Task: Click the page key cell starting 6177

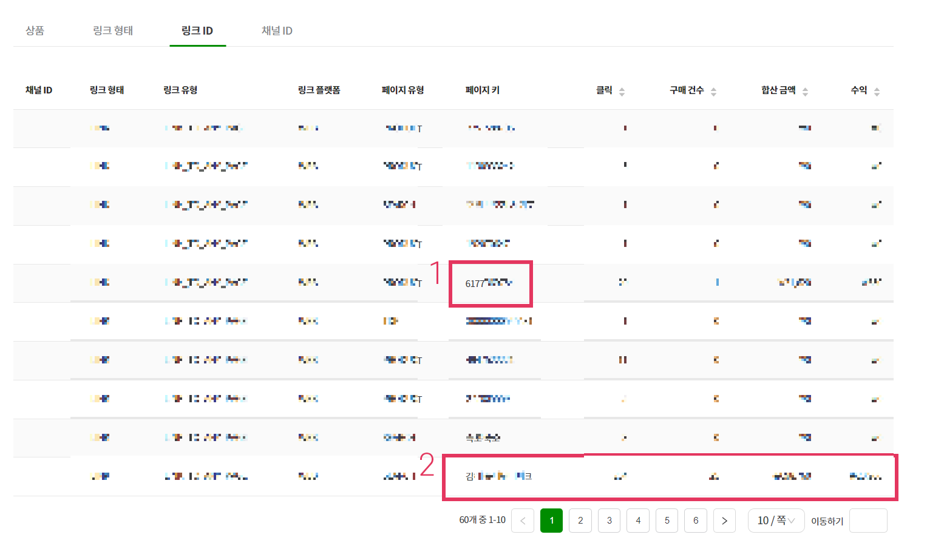Action: point(489,283)
